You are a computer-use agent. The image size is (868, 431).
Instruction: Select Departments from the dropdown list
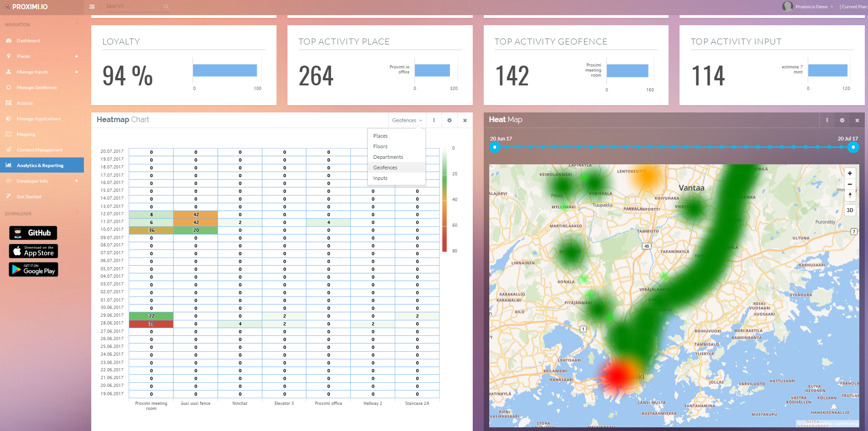coord(388,157)
